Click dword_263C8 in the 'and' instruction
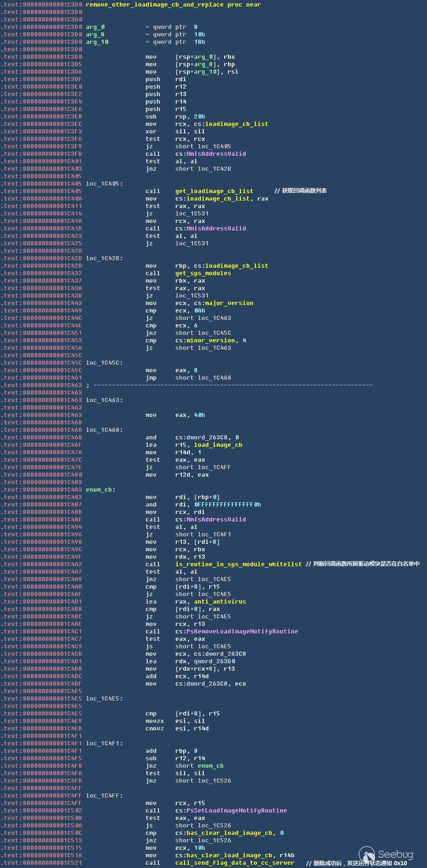The image size is (427, 868). tap(207, 437)
